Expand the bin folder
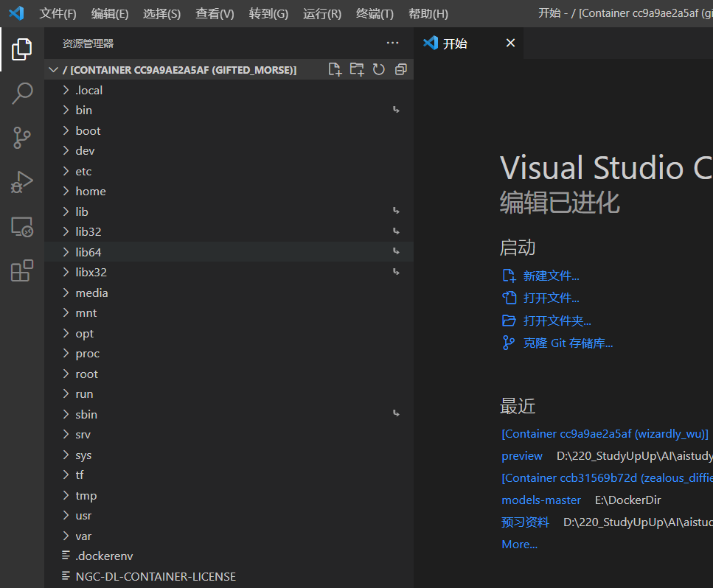 (x=66, y=110)
